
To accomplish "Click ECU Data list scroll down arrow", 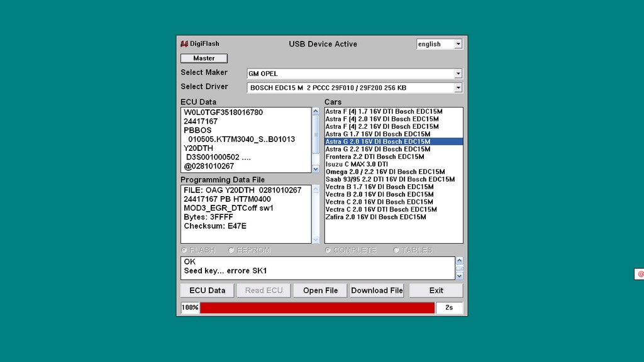I will (316, 168).
